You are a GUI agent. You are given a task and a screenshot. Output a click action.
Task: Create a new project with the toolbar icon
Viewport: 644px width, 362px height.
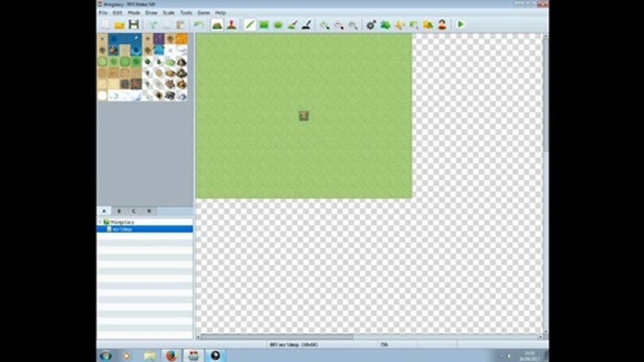click(105, 25)
